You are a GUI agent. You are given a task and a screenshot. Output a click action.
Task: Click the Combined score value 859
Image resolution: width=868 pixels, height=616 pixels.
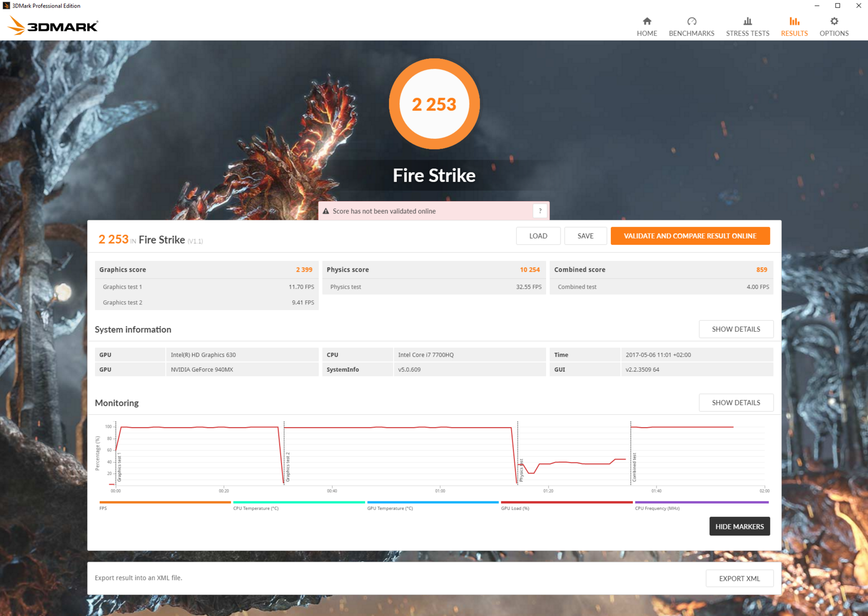click(x=762, y=269)
